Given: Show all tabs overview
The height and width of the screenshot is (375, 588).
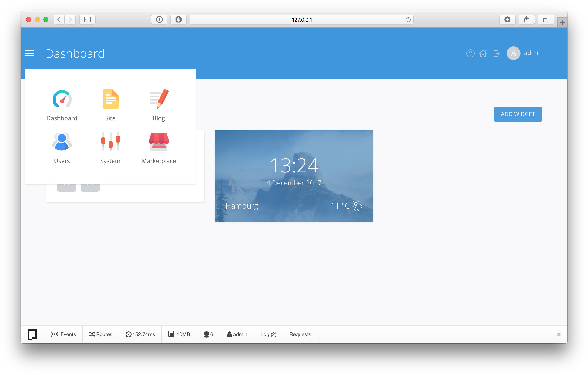Looking at the screenshot, I should tap(546, 19).
